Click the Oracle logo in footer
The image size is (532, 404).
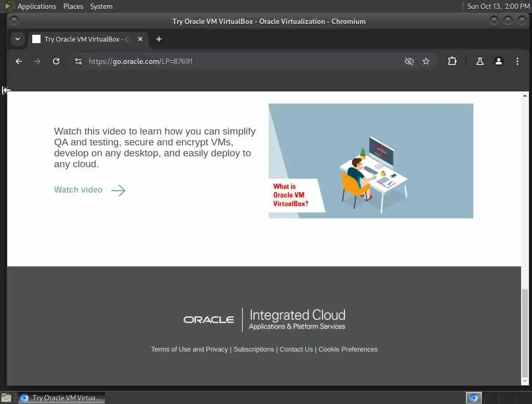tap(208, 319)
